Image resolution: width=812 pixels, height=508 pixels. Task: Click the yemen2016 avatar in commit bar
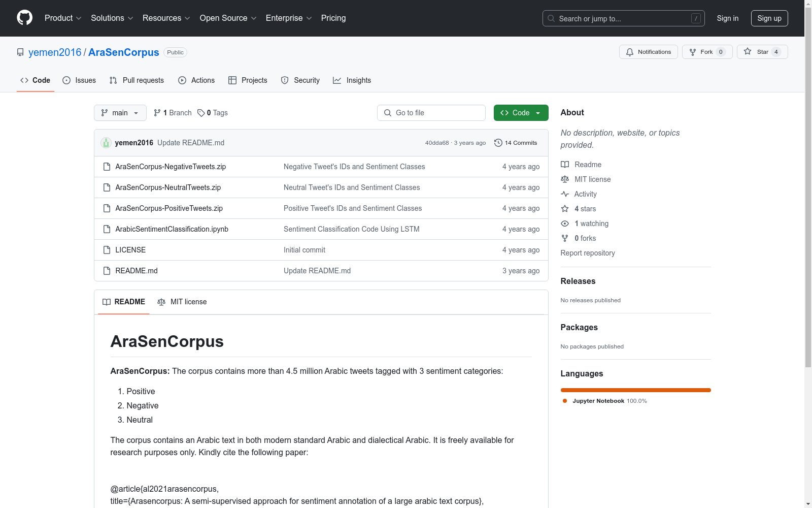coord(106,143)
